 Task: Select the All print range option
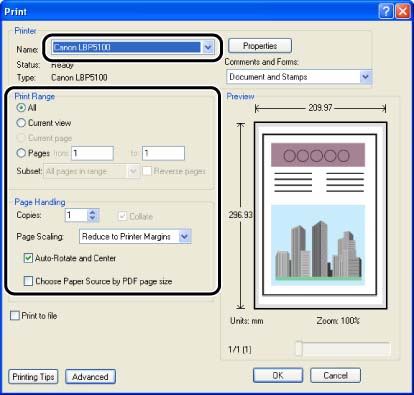tap(21, 108)
